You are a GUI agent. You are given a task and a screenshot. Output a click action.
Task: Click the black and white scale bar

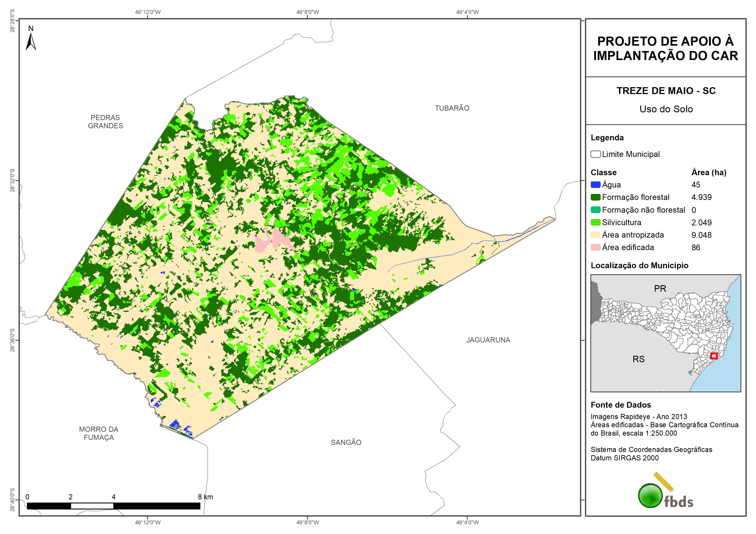(x=113, y=506)
